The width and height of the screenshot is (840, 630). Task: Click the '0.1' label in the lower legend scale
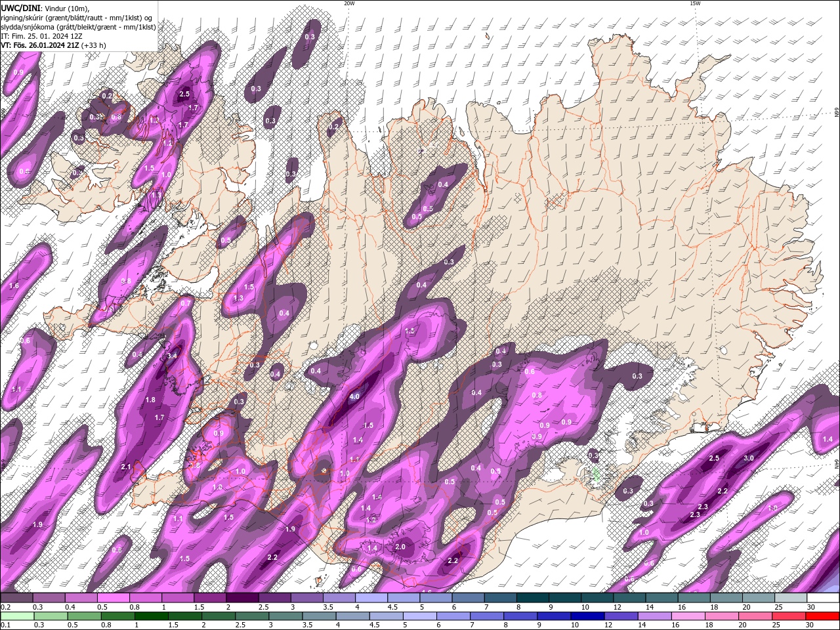coord(5,625)
